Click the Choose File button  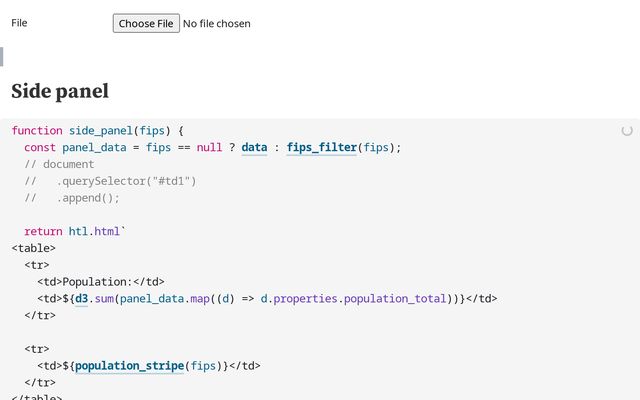146,23
